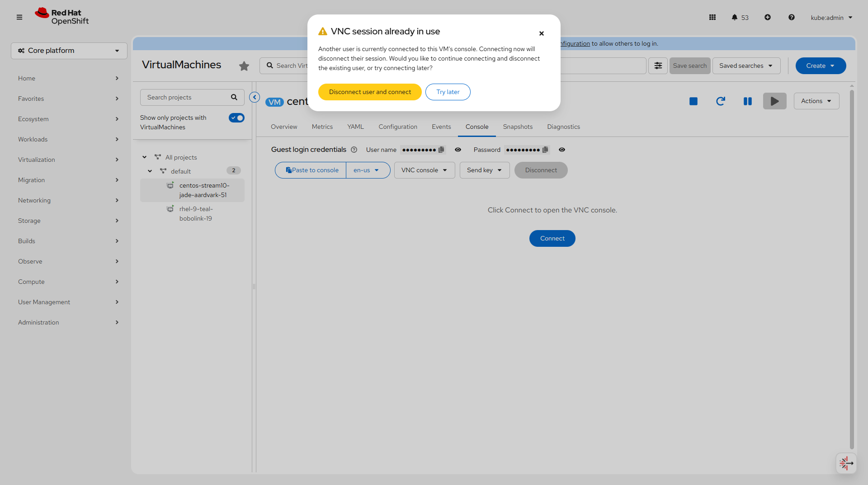Copy the guest password

click(x=545, y=150)
